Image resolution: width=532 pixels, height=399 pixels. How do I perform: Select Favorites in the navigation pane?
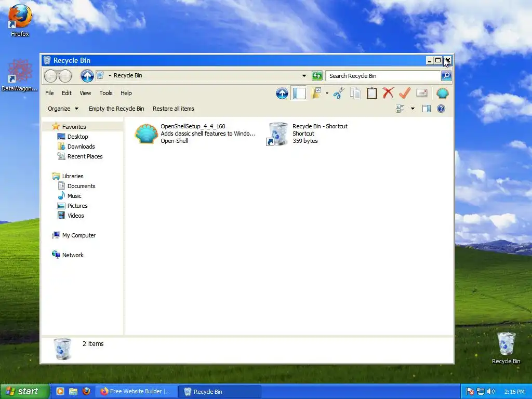pyautogui.click(x=74, y=127)
